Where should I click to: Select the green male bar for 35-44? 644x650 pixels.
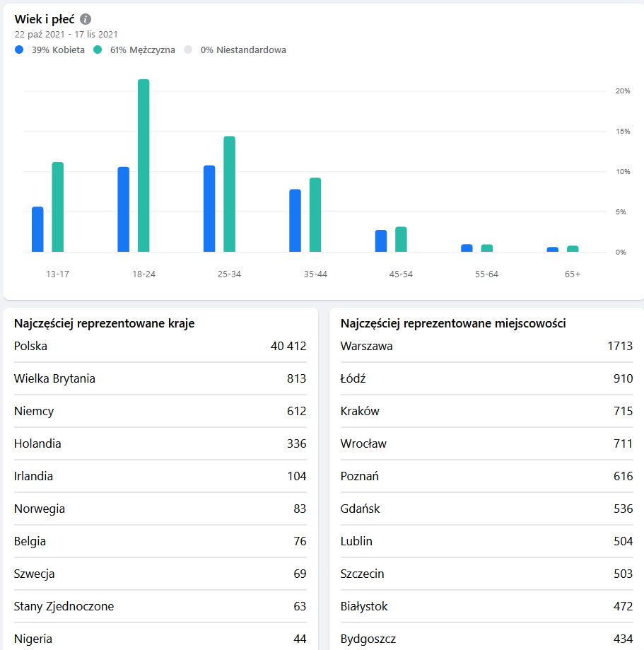[x=315, y=215]
